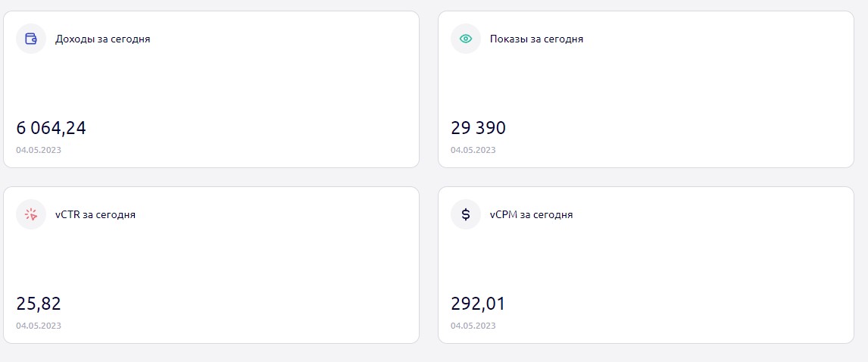The image size is (868, 362).
Task: Click the red cursor-click vCTR icon
Action: point(31,214)
